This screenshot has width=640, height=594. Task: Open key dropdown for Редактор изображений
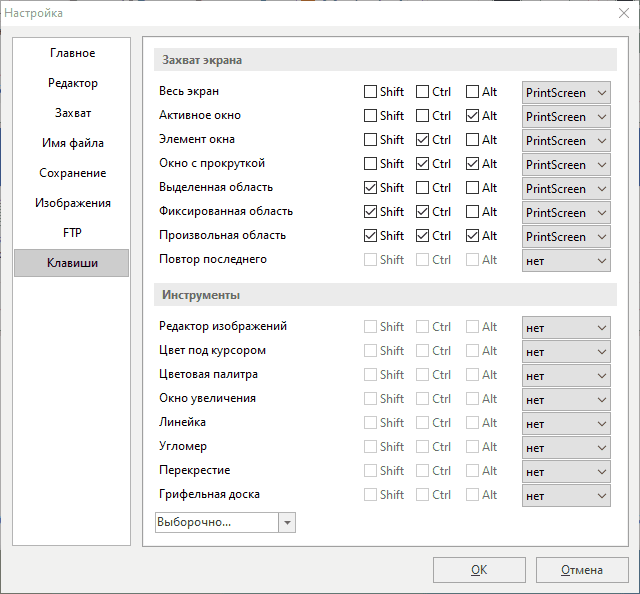click(566, 328)
